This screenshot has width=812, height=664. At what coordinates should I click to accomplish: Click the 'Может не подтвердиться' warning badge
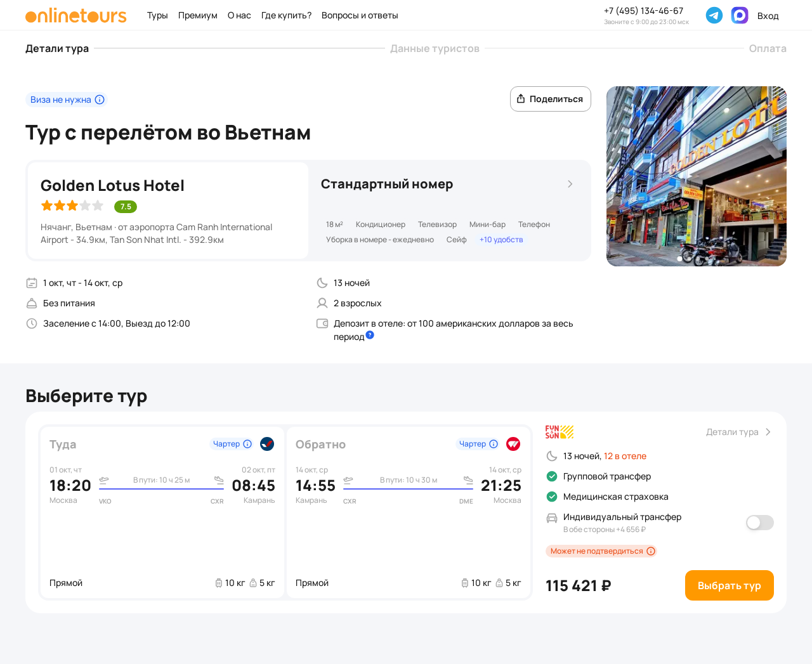(601, 551)
